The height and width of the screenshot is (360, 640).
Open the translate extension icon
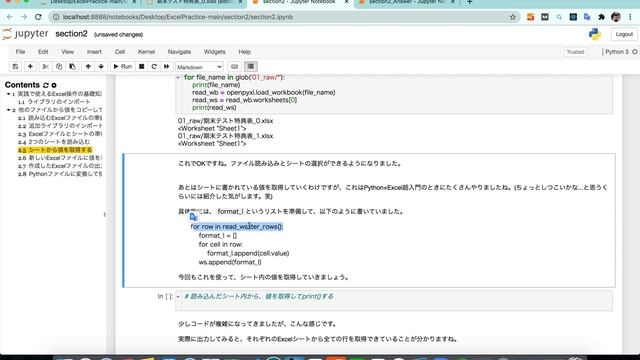[587, 17]
